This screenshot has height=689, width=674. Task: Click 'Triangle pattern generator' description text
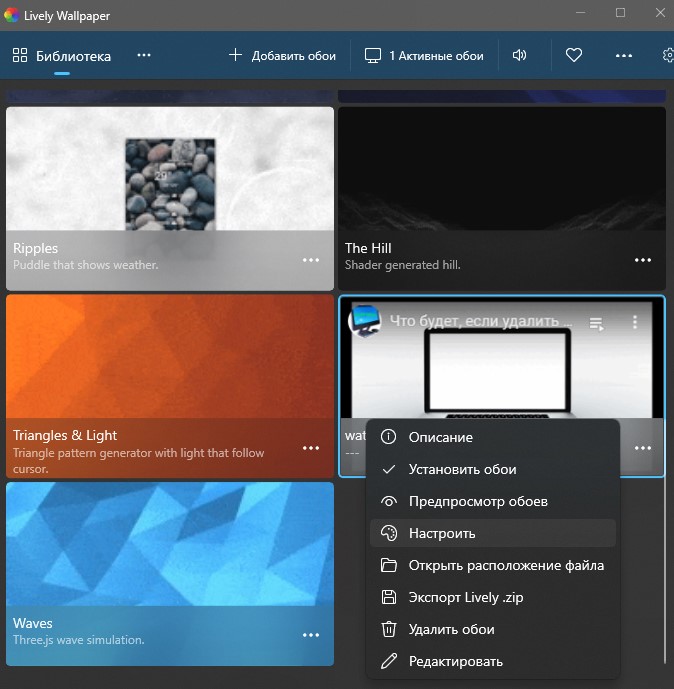tap(138, 461)
